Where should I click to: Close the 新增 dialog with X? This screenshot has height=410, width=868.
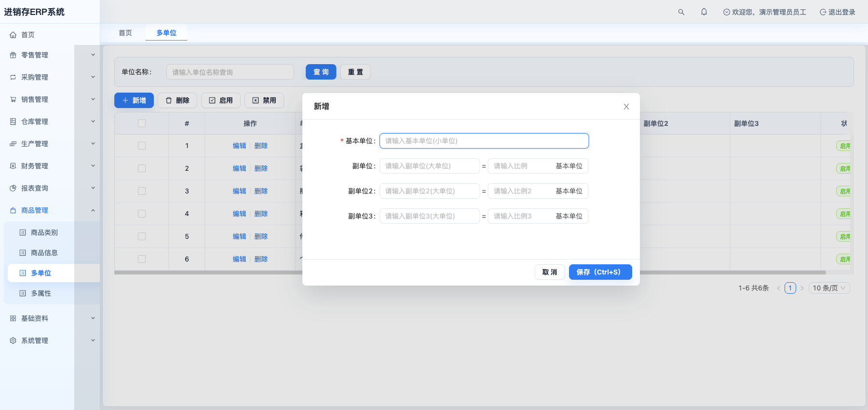click(x=626, y=107)
